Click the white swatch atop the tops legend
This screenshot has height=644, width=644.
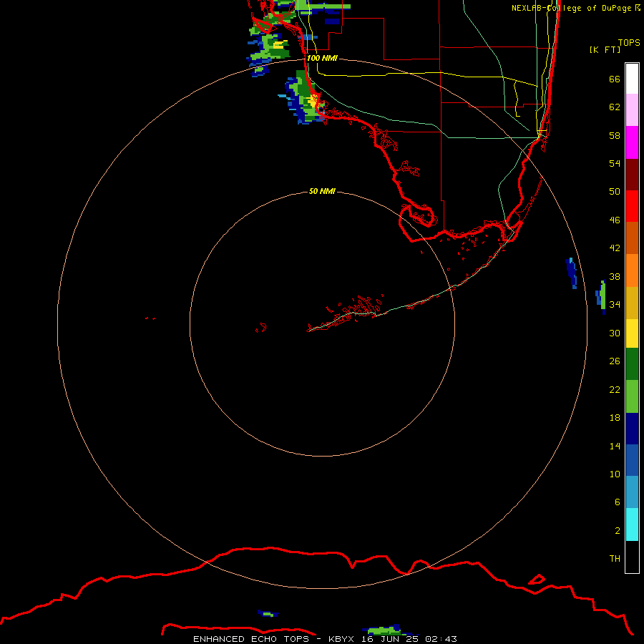pos(632,79)
